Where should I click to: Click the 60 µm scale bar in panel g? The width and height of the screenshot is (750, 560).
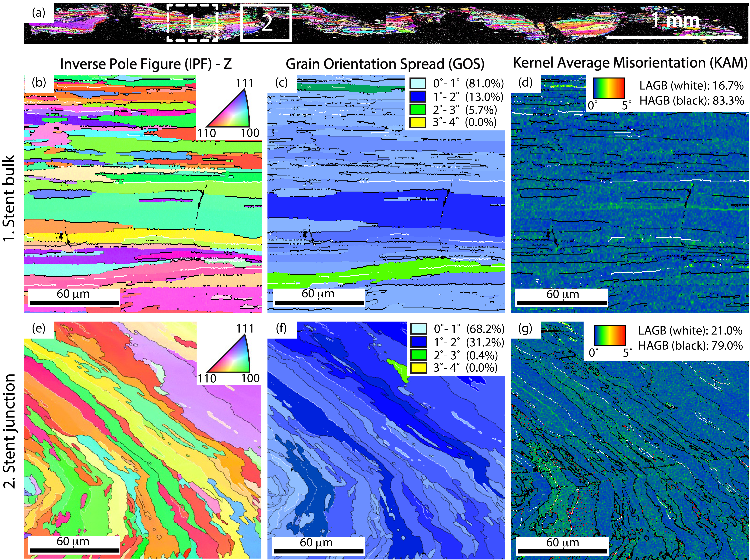(563, 551)
